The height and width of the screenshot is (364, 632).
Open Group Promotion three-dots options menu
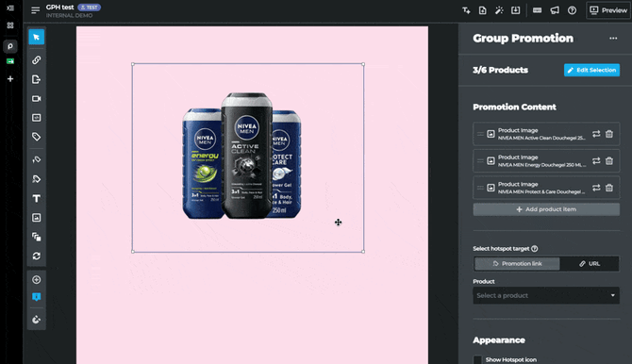(x=613, y=39)
